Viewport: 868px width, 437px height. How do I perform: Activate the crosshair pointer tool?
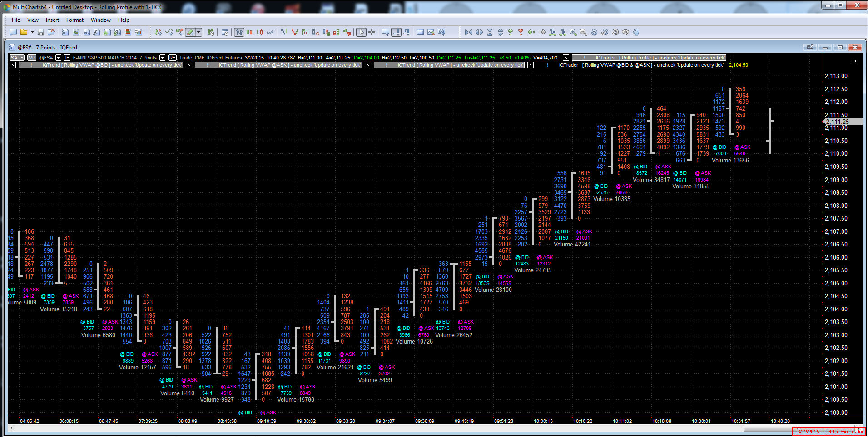pyautogui.click(x=372, y=32)
